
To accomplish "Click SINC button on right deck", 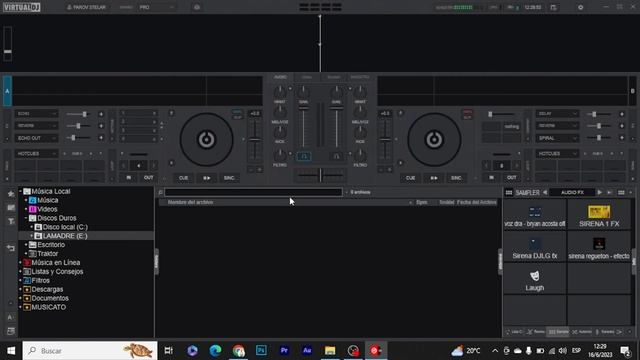I will 456,178.
